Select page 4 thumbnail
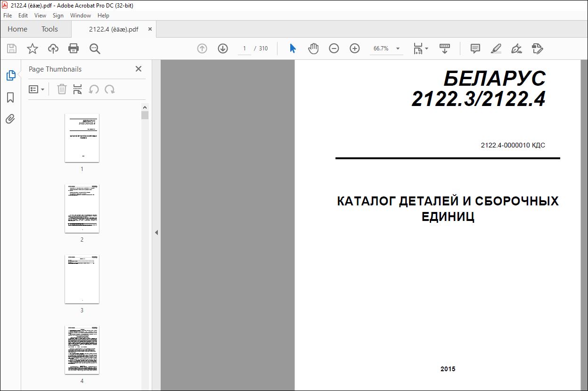588x391 pixels. [82, 350]
